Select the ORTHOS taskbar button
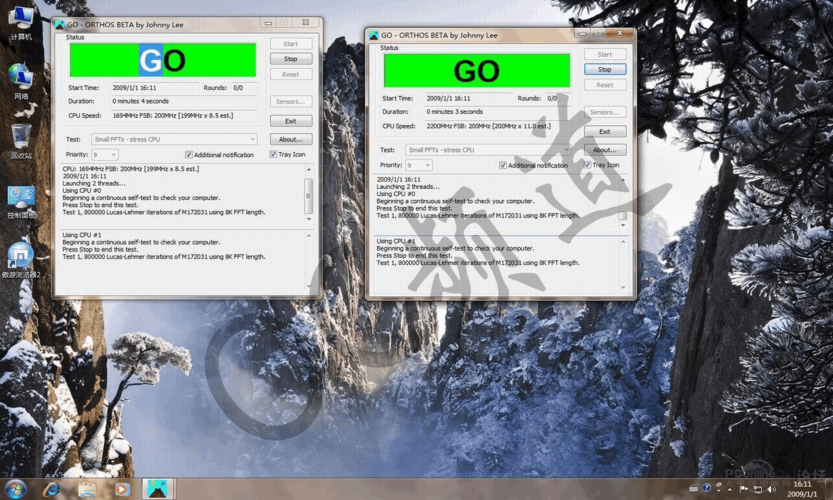833x500 pixels. [x=158, y=489]
